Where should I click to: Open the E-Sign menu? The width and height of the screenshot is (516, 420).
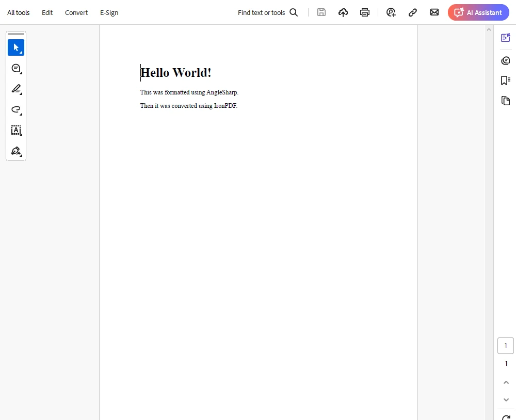pos(109,12)
